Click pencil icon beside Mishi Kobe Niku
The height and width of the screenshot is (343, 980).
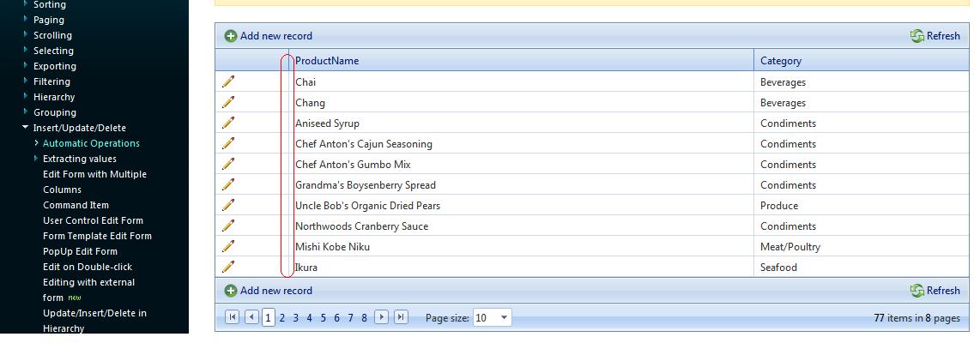click(228, 246)
